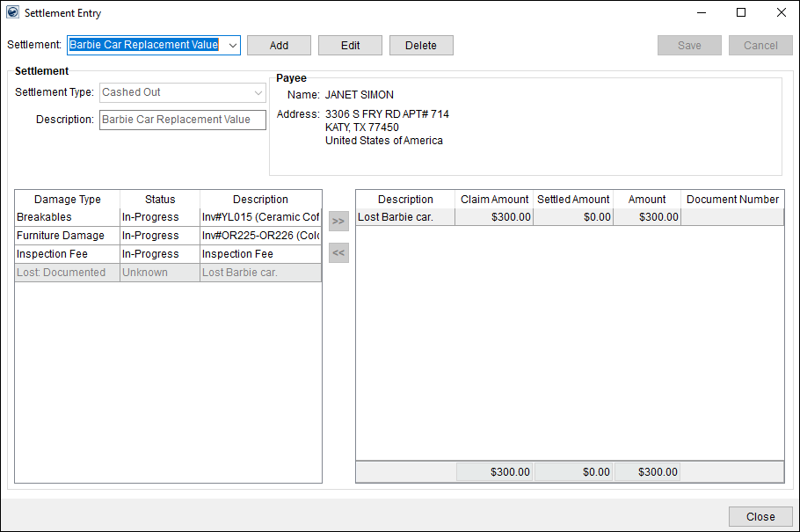Select the Inspection Fee row
Image resolution: width=800 pixels, height=532 pixels.
(67, 254)
